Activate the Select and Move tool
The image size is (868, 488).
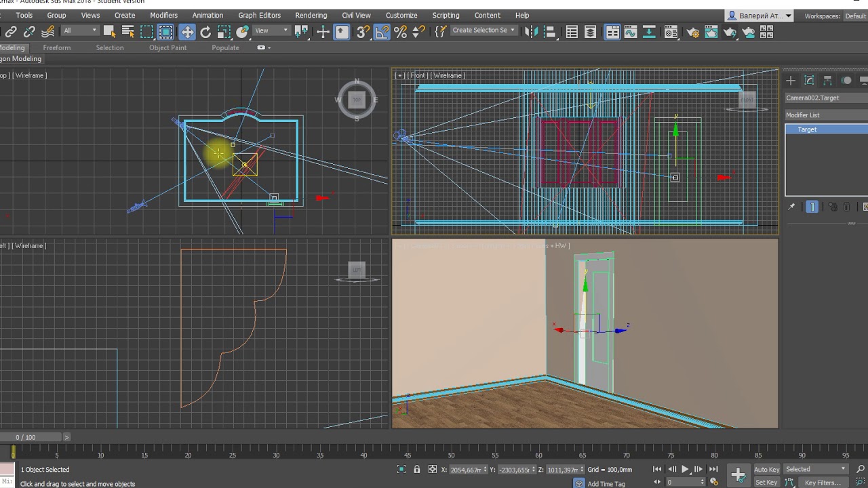coord(186,32)
